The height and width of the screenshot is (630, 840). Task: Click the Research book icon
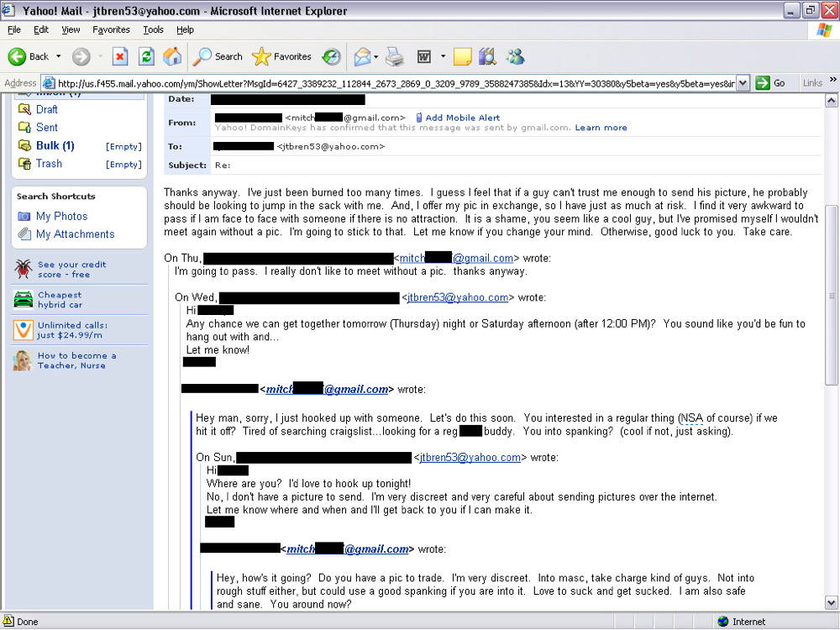point(487,56)
